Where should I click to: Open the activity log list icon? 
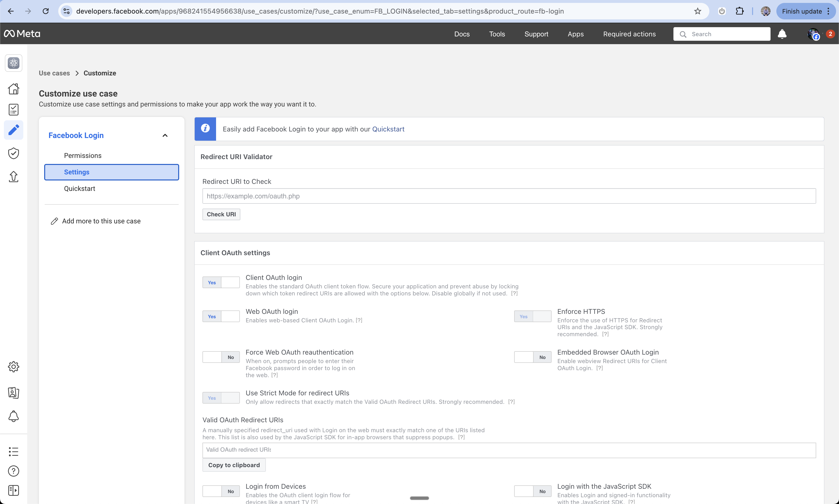pos(14,451)
